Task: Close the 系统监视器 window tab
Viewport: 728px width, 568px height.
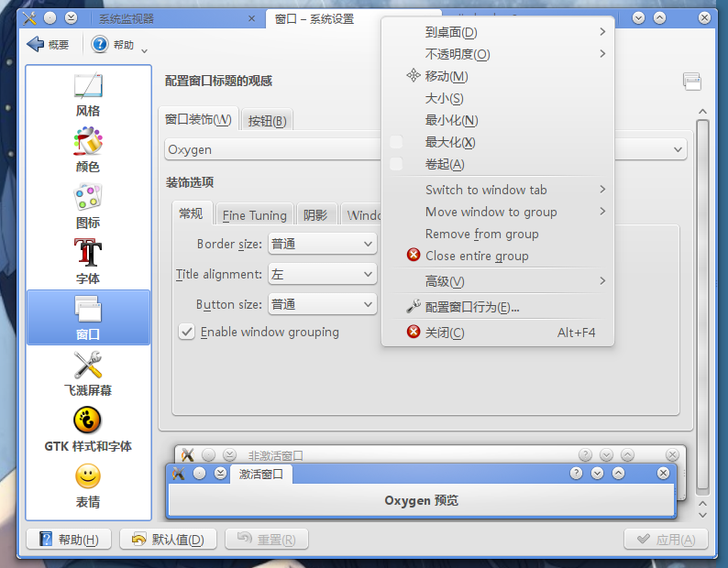Action: (x=251, y=18)
